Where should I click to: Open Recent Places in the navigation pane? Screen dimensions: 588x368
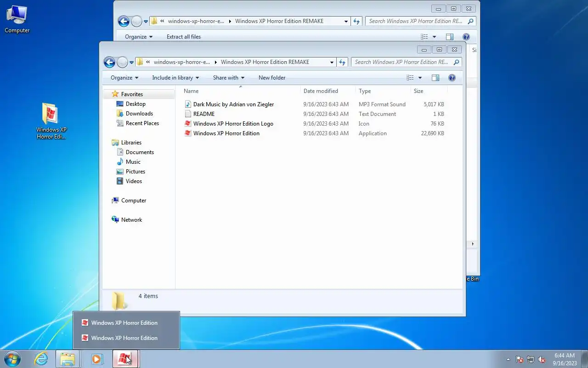point(142,123)
